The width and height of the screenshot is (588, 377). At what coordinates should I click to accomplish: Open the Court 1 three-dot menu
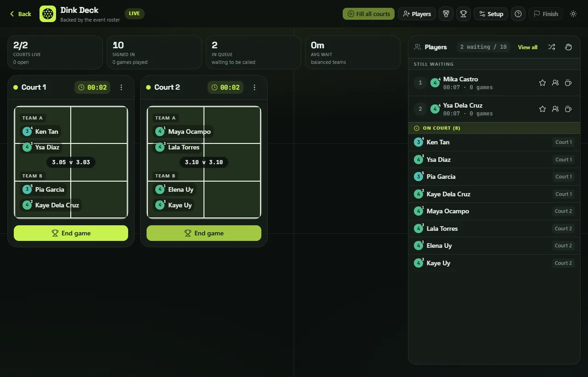(121, 87)
